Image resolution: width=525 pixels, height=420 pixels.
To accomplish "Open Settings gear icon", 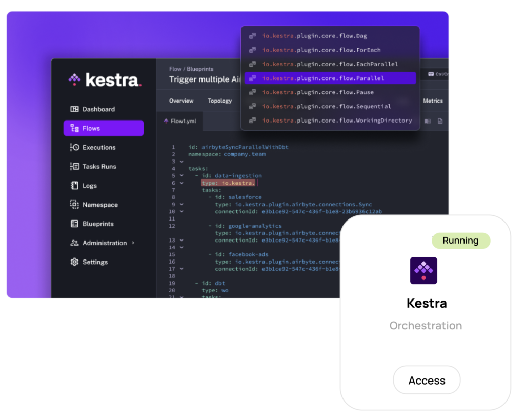I will (75, 262).
